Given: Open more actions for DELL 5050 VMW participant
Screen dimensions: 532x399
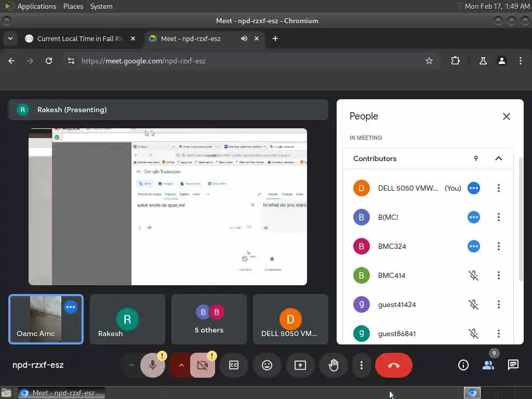Looking at the screenshot, I should (498, 188).
